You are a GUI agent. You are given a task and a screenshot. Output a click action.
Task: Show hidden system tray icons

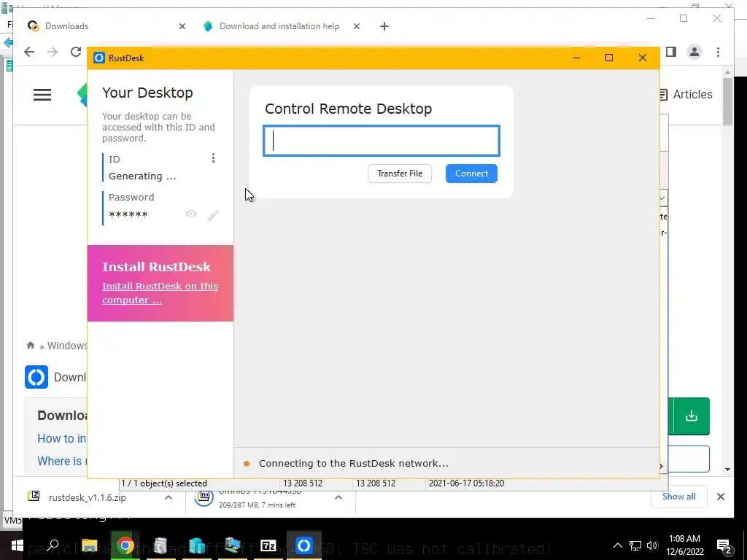pyautogui.click(x=617, y=545)
